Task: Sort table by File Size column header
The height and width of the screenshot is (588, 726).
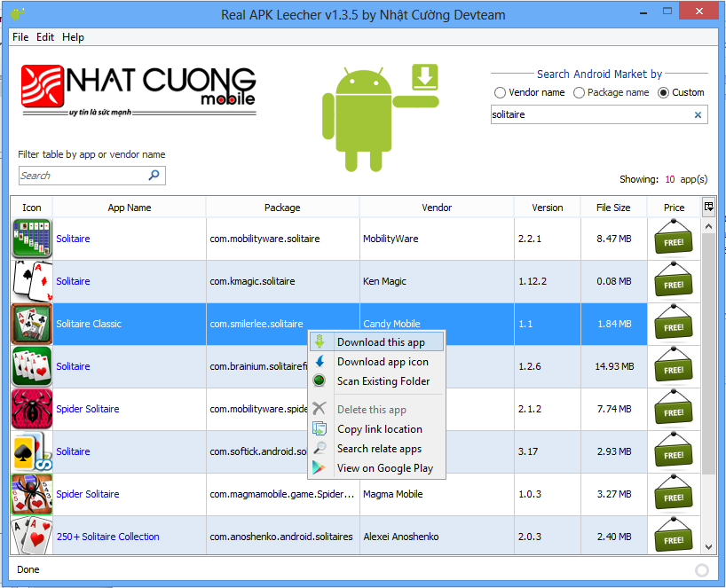Action: [x=613, y=208]
